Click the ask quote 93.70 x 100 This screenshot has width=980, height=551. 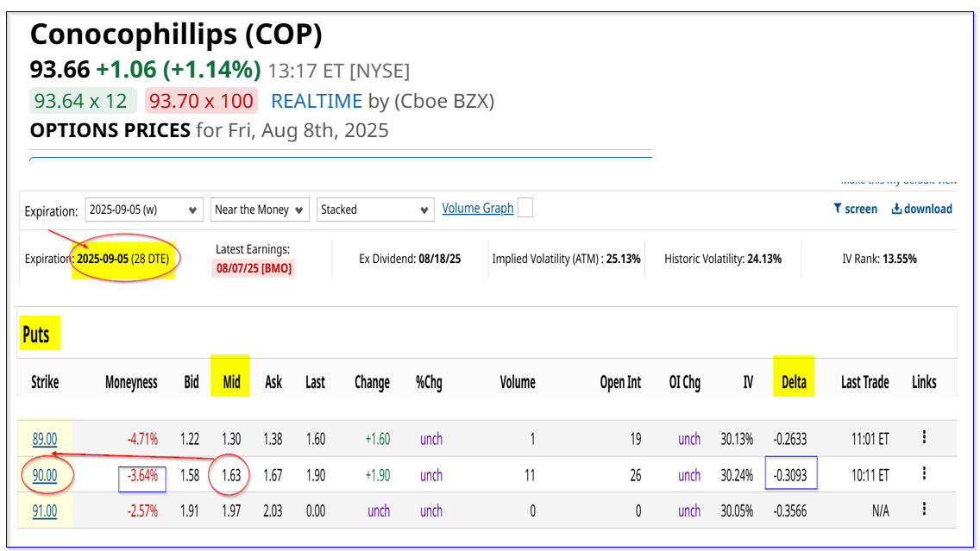(201, 101)
